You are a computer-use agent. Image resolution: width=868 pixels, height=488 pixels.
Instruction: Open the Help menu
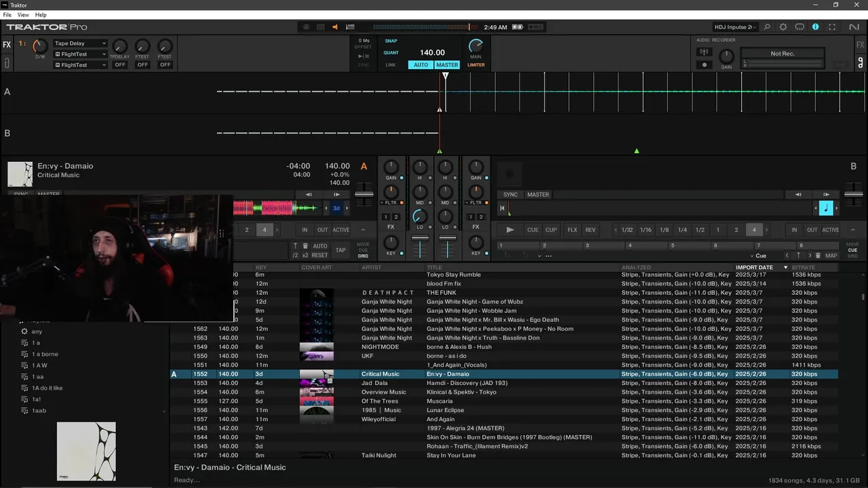41,15
